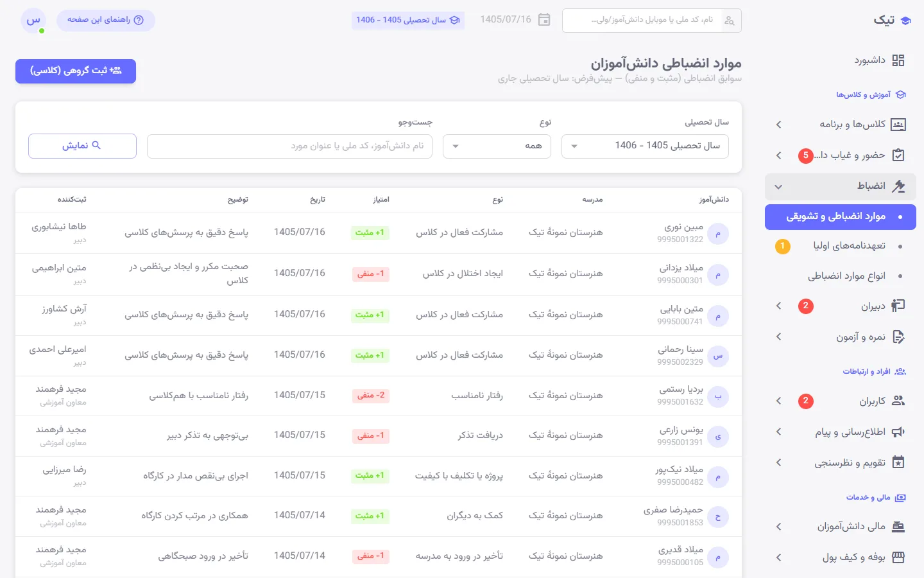Click the student name search field in filters
Screen dimensions: 924x578
289,146
